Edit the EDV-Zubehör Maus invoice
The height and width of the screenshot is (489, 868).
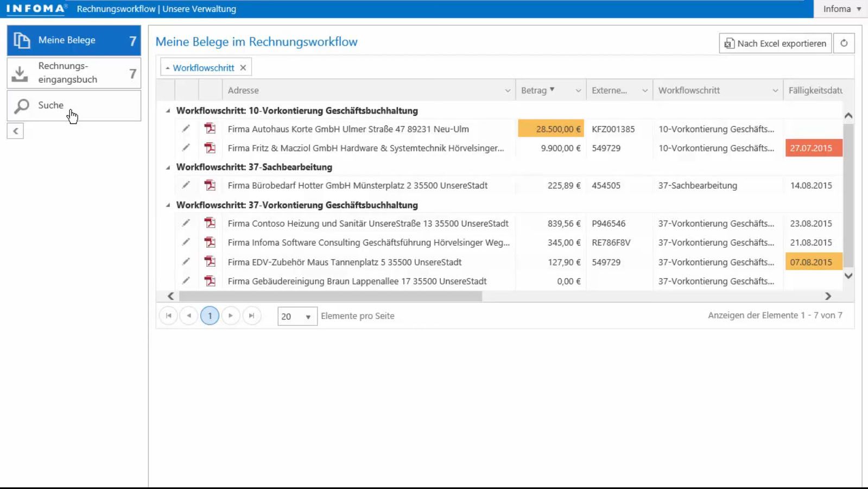tap(186, 262)
